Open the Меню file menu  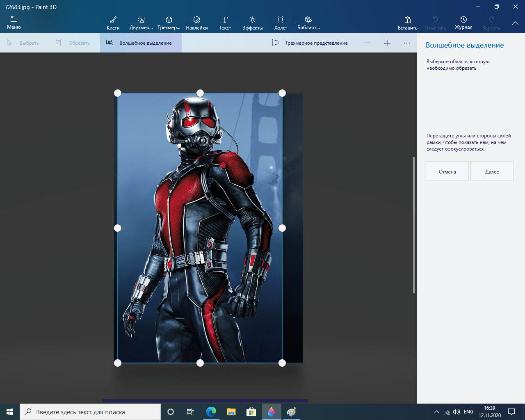coord(14,23)
